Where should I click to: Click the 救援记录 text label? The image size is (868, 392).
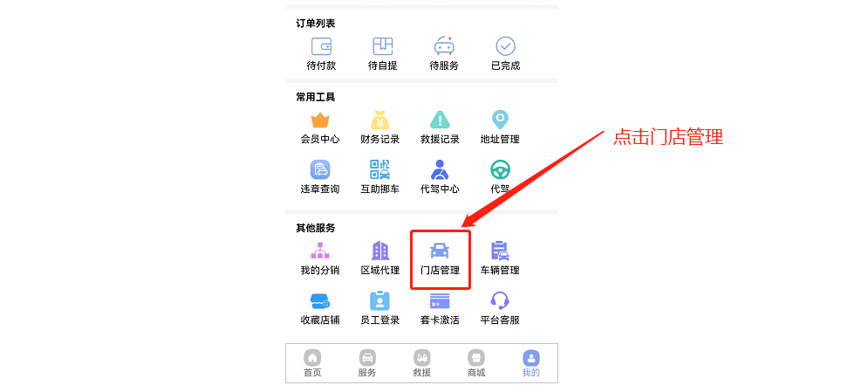pos(440,140)
